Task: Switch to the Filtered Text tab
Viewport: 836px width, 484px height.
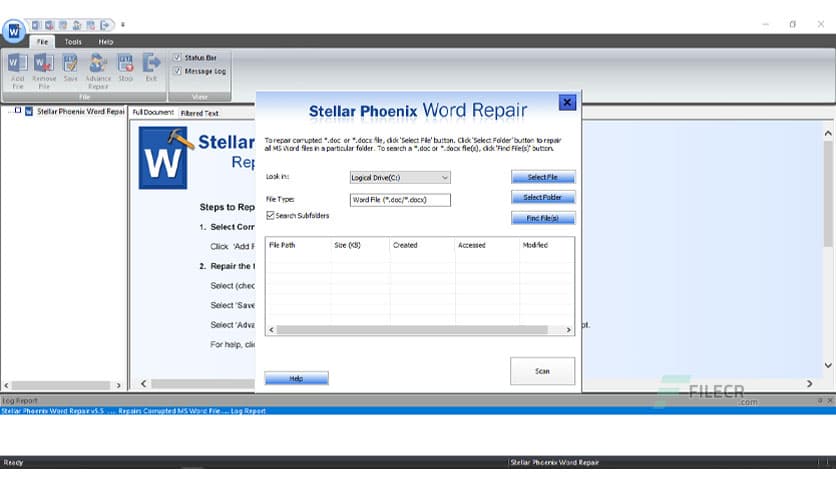Action: (x=199, y=113)
